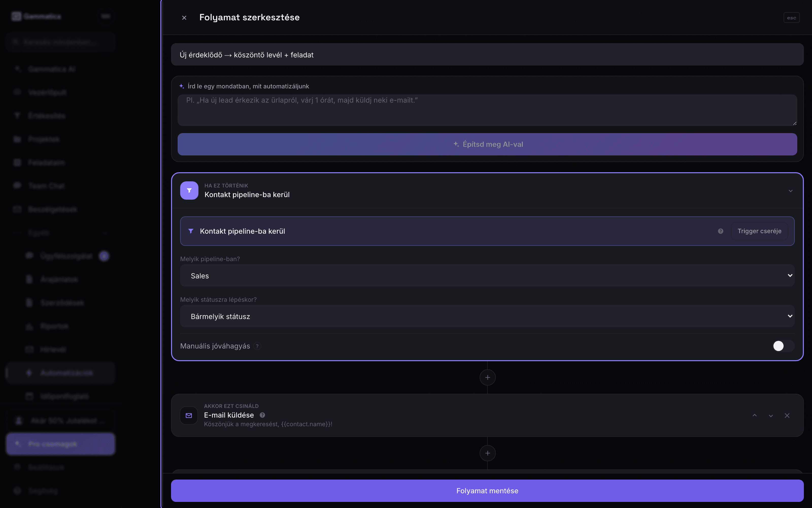Select the small funnel icon in trigger row

click(191, 231)
